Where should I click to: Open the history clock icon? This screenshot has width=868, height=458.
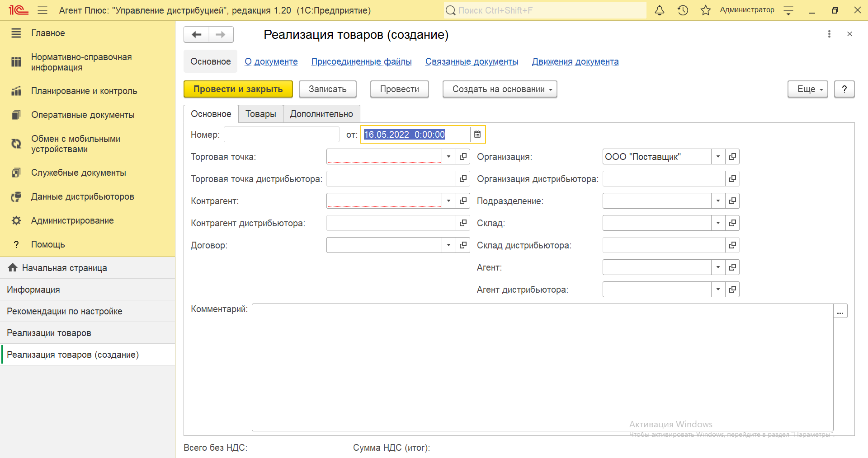(x=683, y=10)
